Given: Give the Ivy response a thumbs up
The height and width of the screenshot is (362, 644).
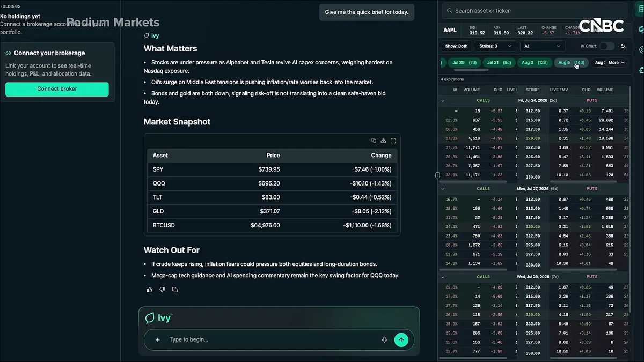Looking at the screenshot, I should point(150,290).
